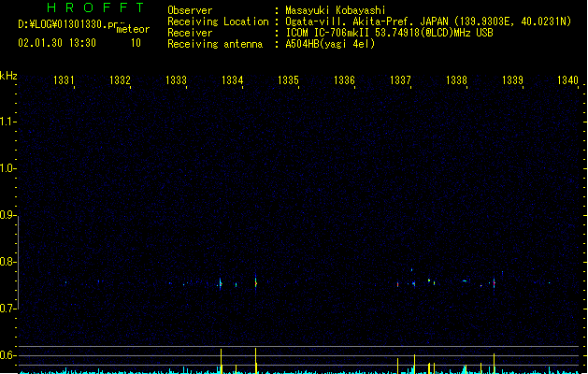This screenshot has width=588, height=374.
Task: Select the observer name Masayuki Kobayashi
Action: tap(336, 10)
